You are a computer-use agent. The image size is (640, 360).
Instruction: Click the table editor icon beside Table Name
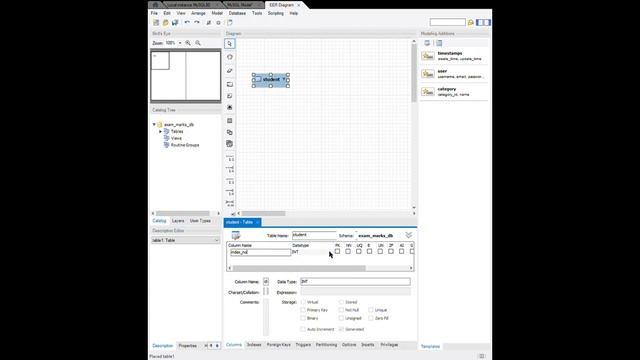pos(236,235)
